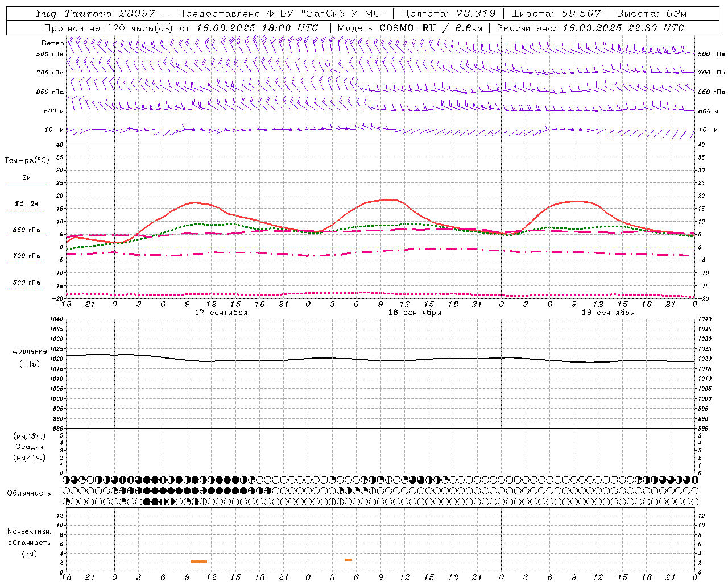Click the Давление panel label
The image size is (728, 582).
pos(30,351)
